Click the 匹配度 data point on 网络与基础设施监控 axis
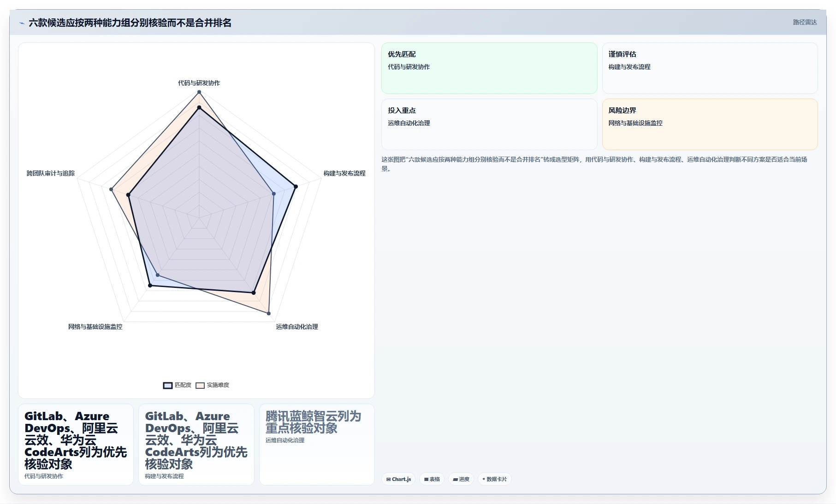 (x=150, y=286)
